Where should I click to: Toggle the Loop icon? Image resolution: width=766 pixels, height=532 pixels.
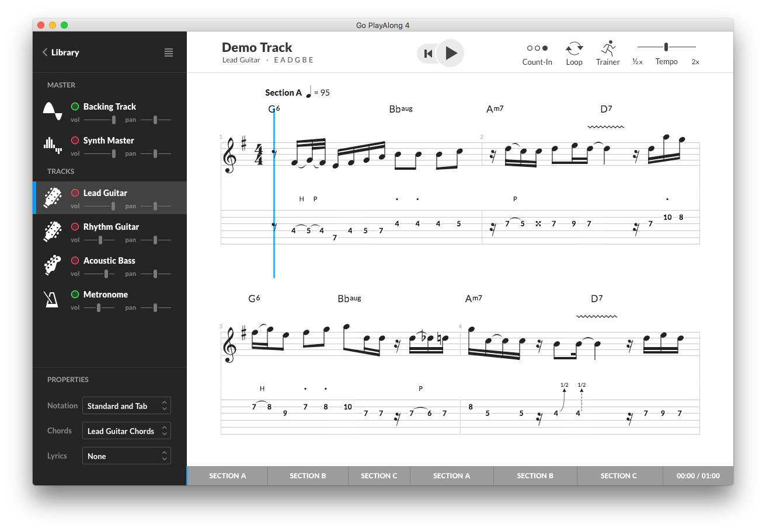pos(574,48)
